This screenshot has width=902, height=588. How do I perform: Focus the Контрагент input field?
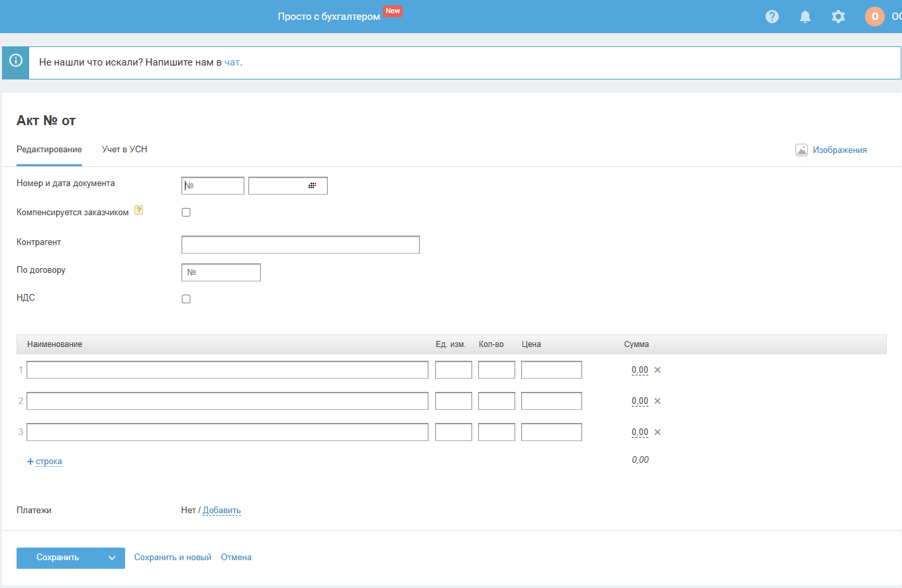(300, 245)
